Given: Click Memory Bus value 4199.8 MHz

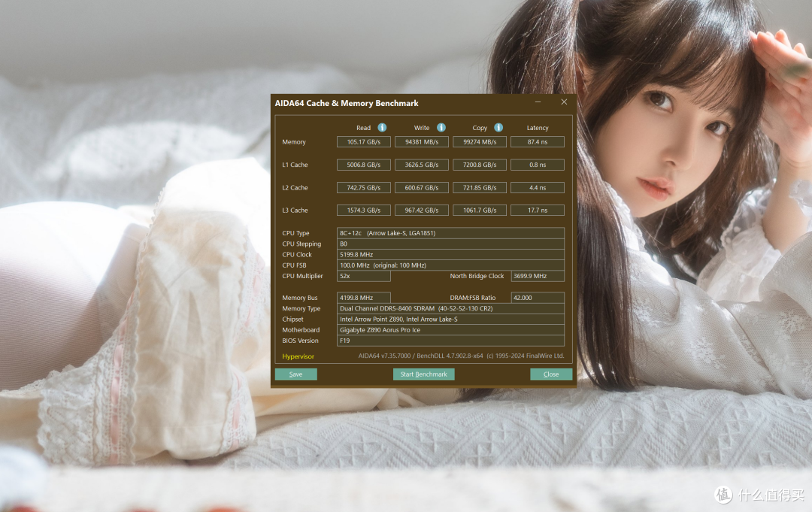Looking at the screenshot, I should (x=364, y=298).
